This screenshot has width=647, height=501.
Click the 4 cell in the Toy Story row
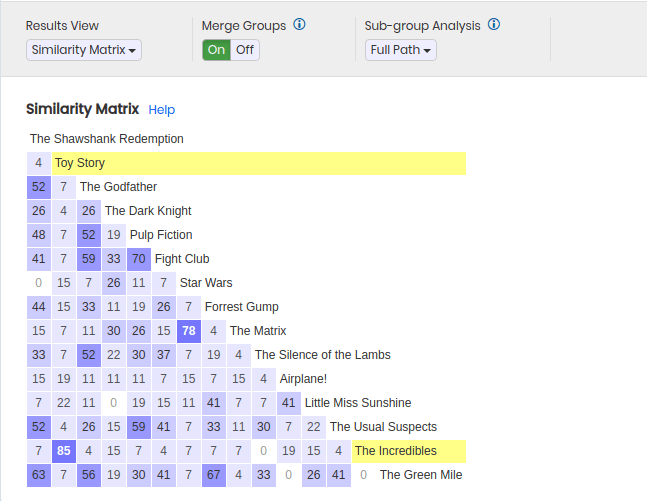point(39,163)
